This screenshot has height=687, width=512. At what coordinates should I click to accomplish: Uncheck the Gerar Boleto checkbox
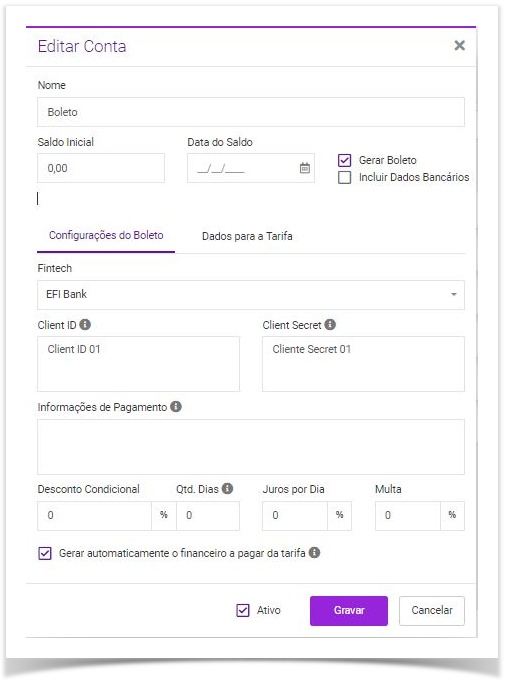(345, 160)
